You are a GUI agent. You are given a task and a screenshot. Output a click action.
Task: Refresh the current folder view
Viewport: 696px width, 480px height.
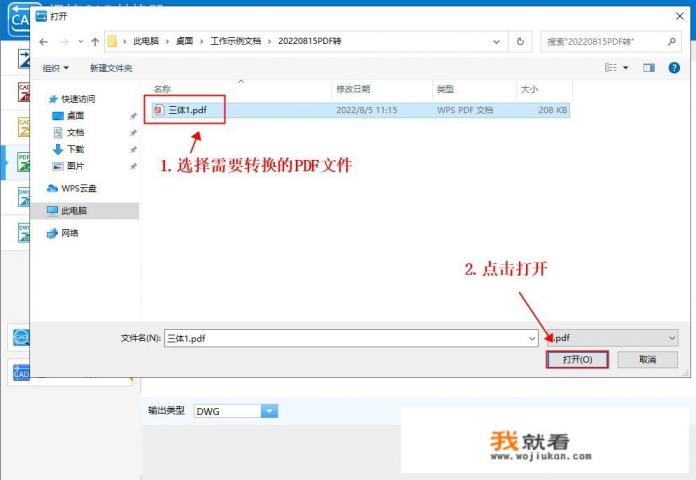pyautogui.click(x=520, y=42)
